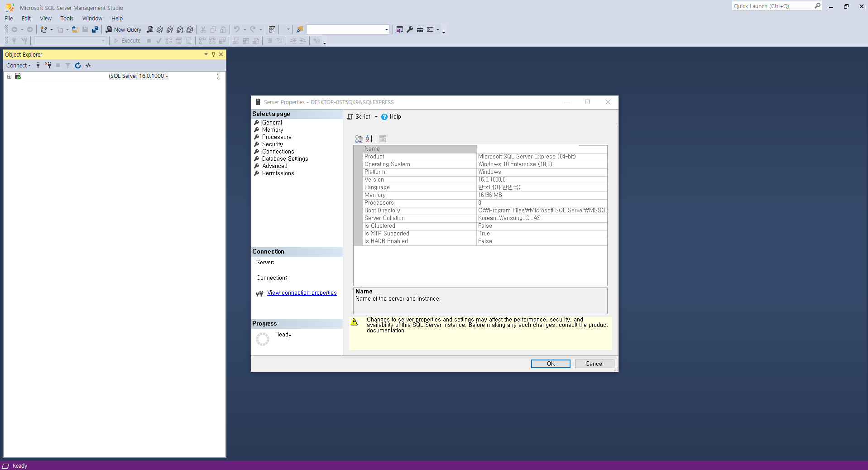Open the Window menu

click(x=92, y=19)
